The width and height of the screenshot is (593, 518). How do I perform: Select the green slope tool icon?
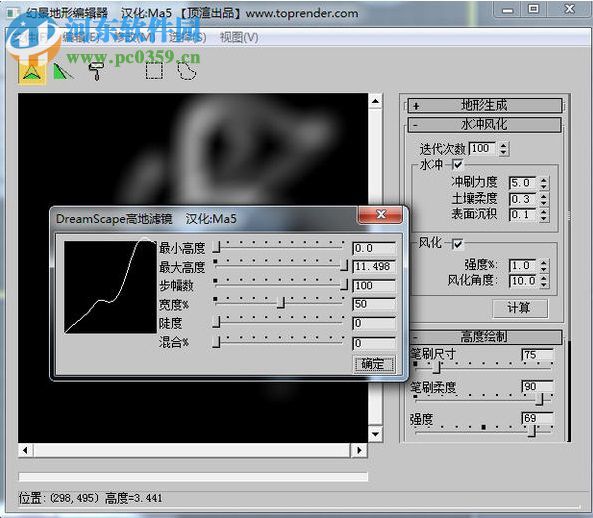(62, 72)
